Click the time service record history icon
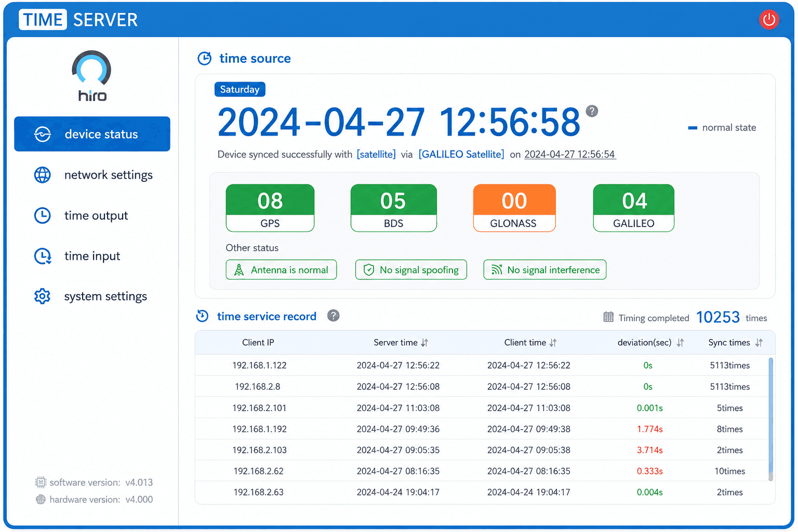798x532 pixels. (202, 316)
